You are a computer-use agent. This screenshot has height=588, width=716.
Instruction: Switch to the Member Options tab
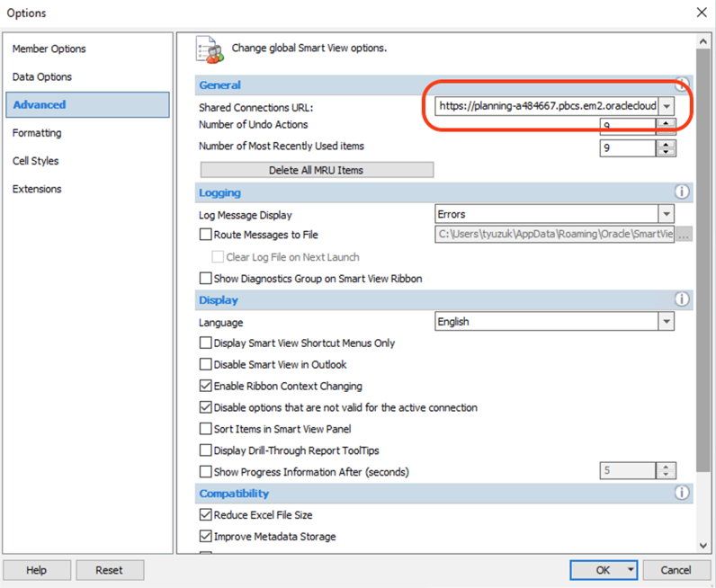tap(49, 49)
